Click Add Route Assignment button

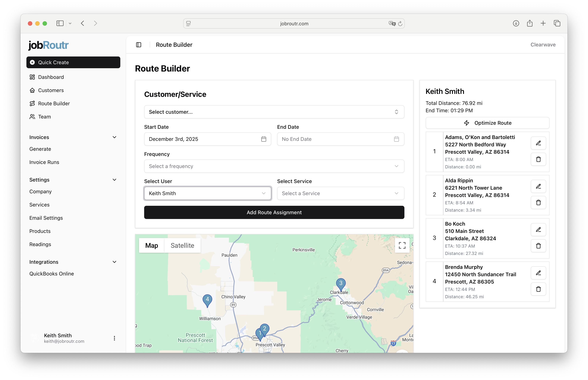[274, 212]
